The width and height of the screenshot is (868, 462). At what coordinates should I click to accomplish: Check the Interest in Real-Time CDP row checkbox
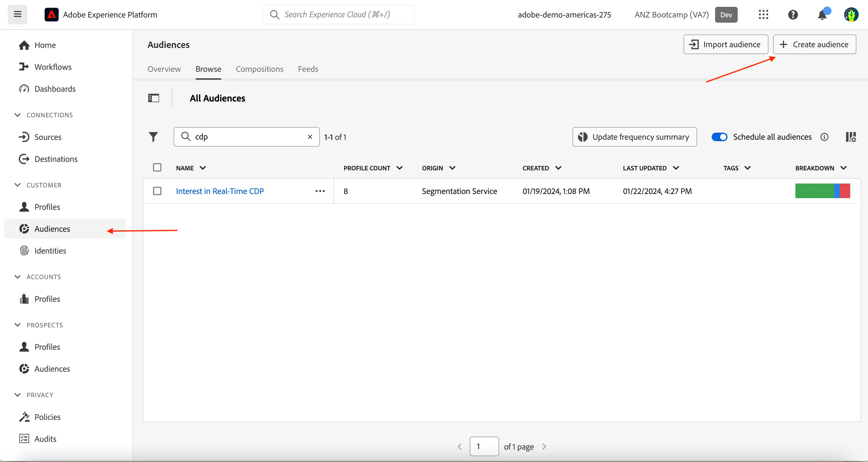coord(157,191)
